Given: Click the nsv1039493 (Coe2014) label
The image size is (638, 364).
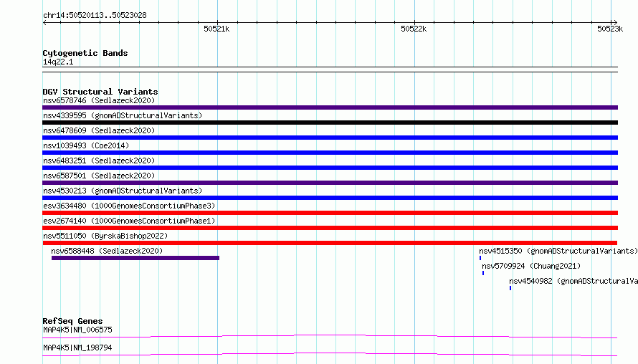Looking at the screenshot, I should coord(86,145).
